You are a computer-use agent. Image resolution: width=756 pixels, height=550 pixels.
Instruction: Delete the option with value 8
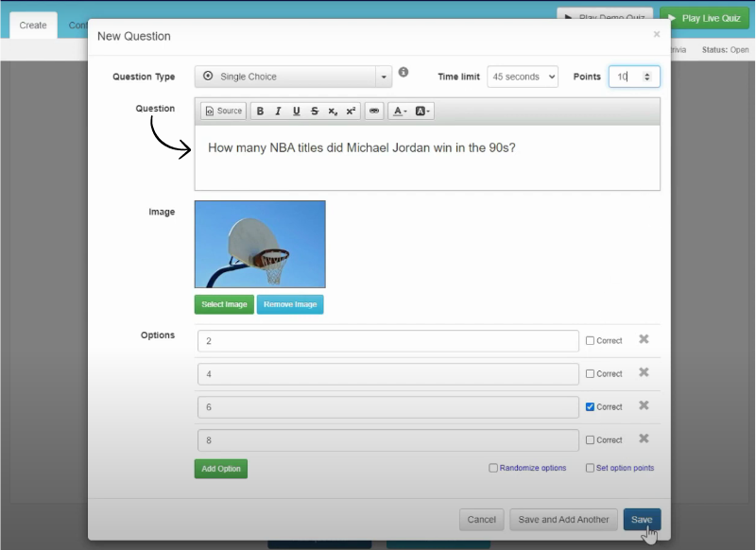[x=644, y=438]
